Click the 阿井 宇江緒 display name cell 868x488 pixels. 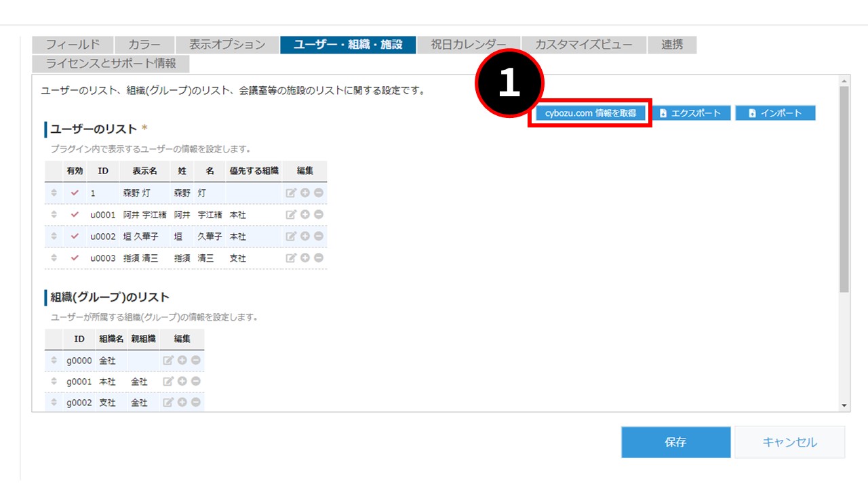[144, 215]
